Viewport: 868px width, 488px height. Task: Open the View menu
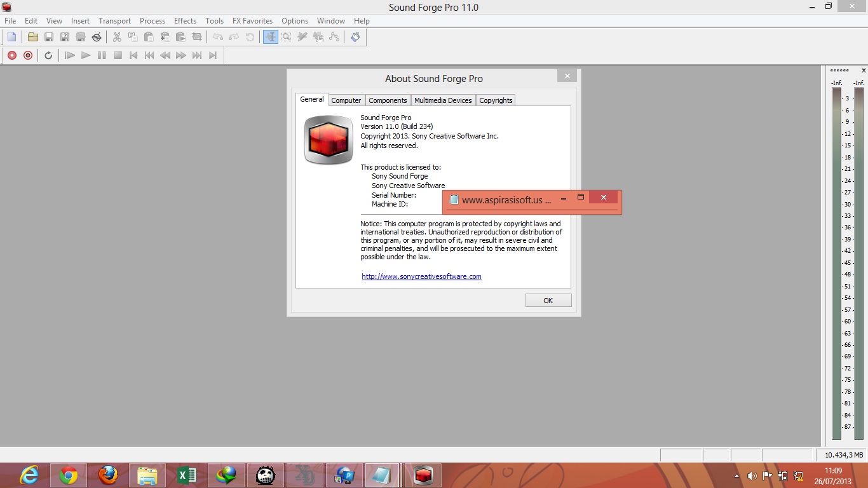click(x=54, y=21)
